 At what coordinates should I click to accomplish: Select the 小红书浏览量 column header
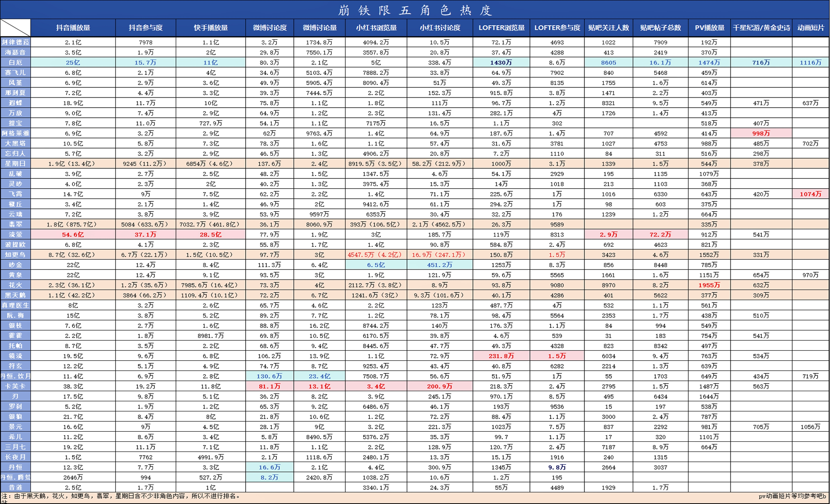point(376,28)
